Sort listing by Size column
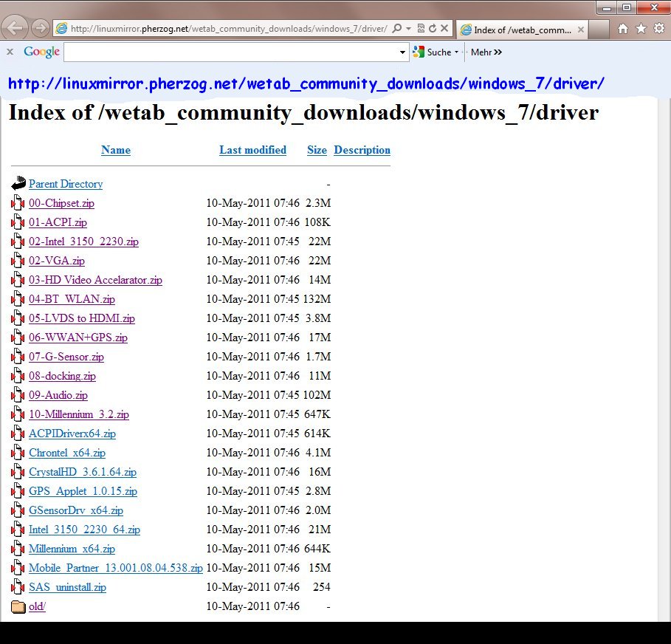Image resolution: width=671 pixels, height=644 pixels. pyautogui.click(x=317, y=150)
